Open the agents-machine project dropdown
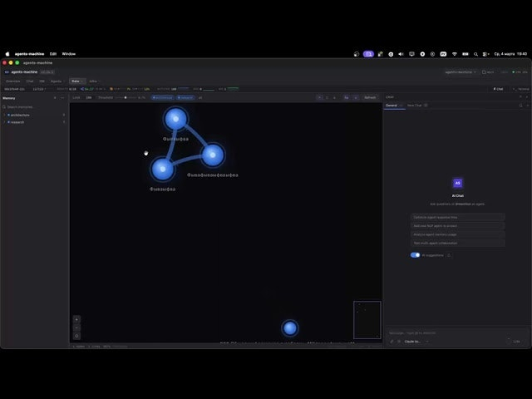Image resolution: width=532 pixels, height=399 pixels. coord(461,72)
